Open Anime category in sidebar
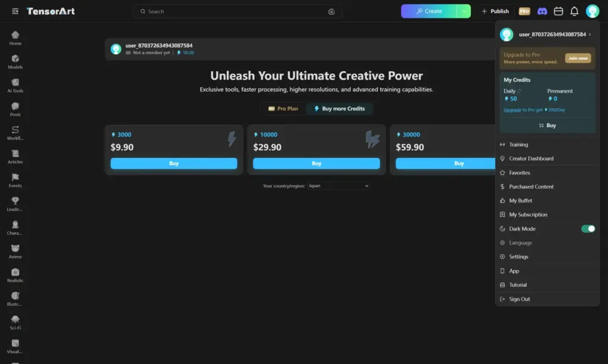 click(15, 252)
